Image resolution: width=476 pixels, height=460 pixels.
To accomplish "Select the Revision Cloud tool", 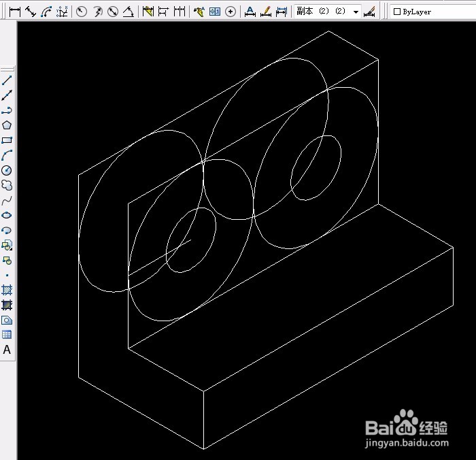I will pyautogui.click(x=7, y=185).
